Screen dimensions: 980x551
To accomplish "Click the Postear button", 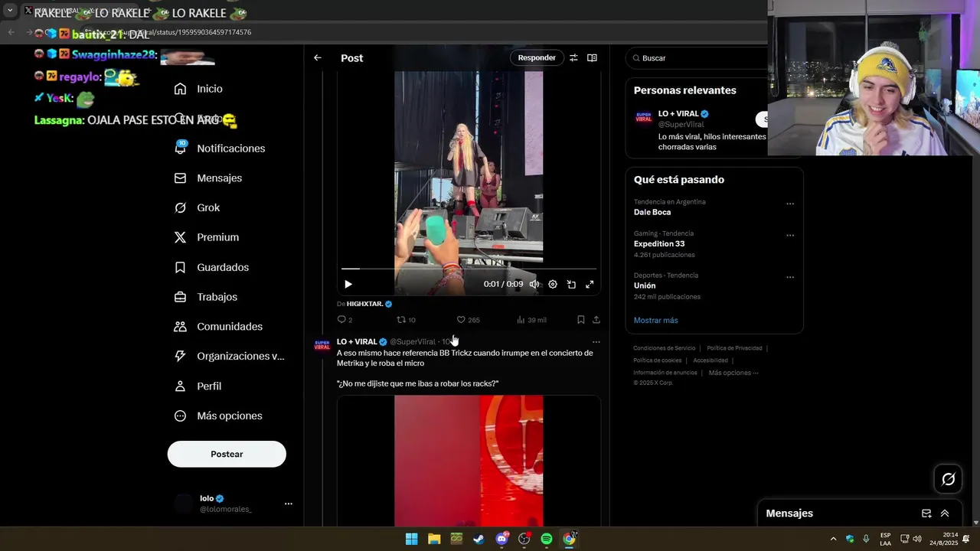I will [227, 455].
